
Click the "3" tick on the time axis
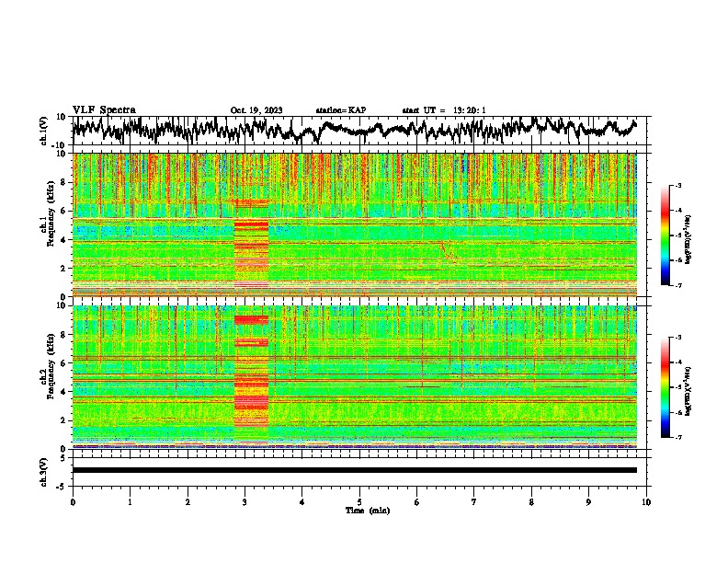[245, 502]
